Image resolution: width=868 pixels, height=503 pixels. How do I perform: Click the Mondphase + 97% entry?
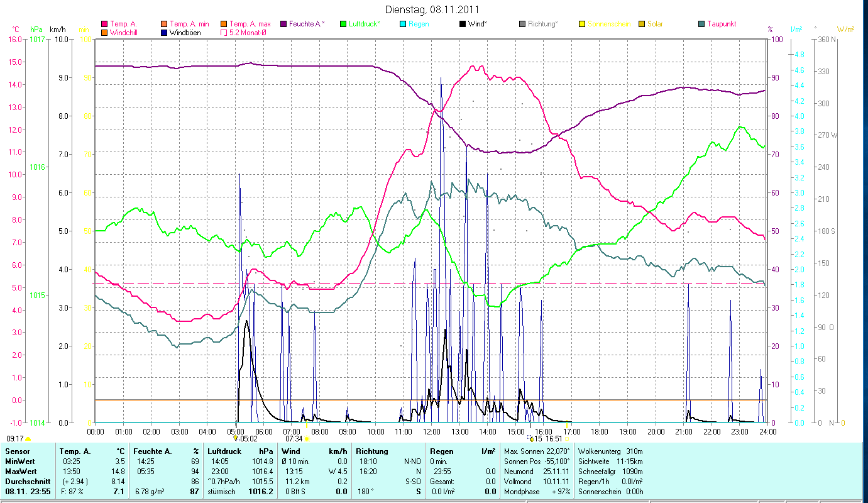click(537, 492)
